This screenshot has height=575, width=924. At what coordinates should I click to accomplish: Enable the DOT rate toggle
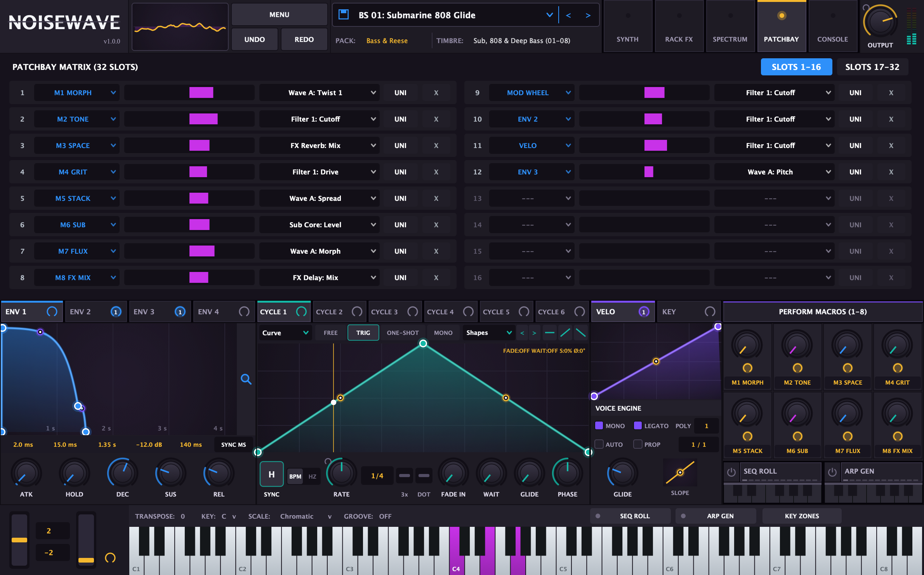[x=424, y=476]
